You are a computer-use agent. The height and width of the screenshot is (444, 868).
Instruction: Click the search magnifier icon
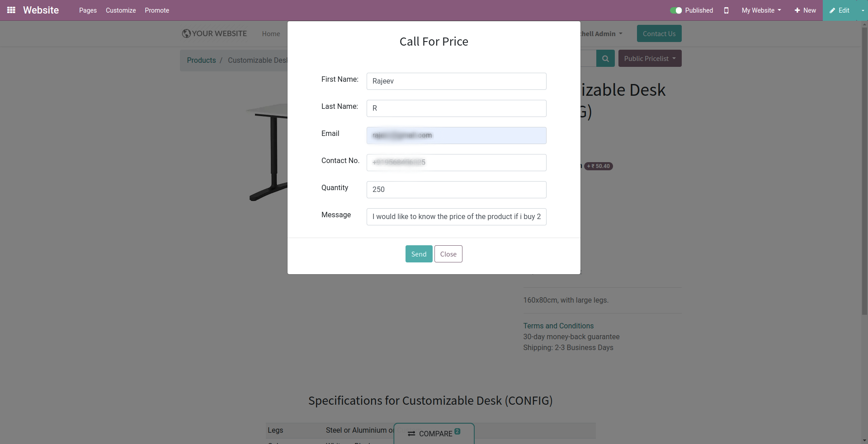[x=605, y=58]
